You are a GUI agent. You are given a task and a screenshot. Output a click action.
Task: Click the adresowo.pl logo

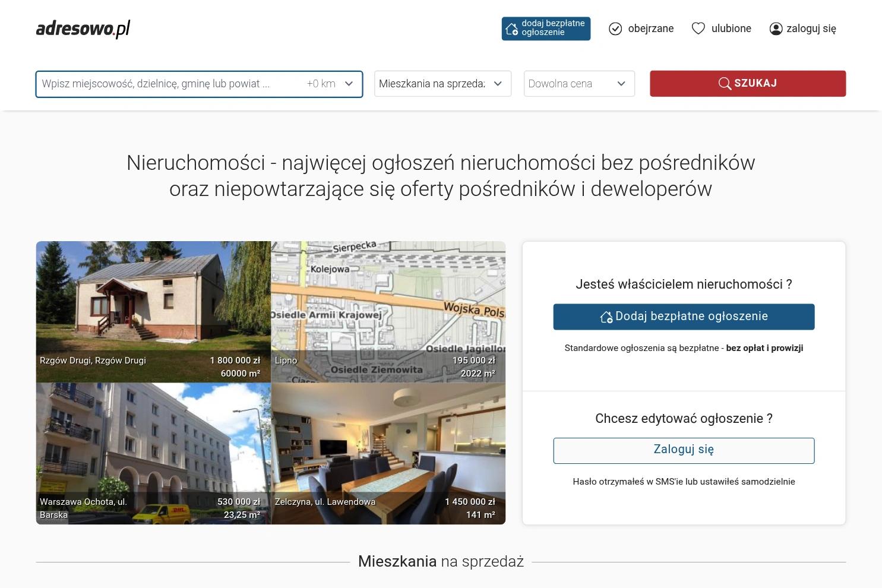coord(83,29)
